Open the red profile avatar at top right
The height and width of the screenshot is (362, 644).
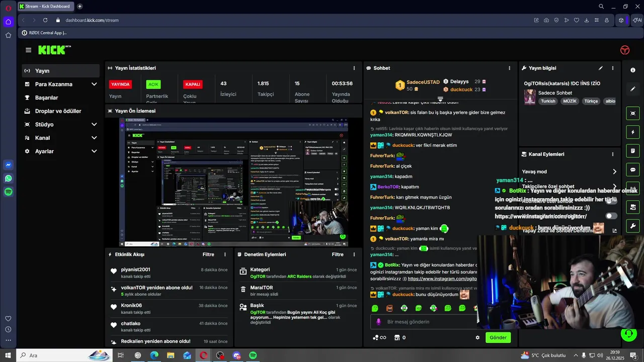pyautogui.click(x=625, y=50)
